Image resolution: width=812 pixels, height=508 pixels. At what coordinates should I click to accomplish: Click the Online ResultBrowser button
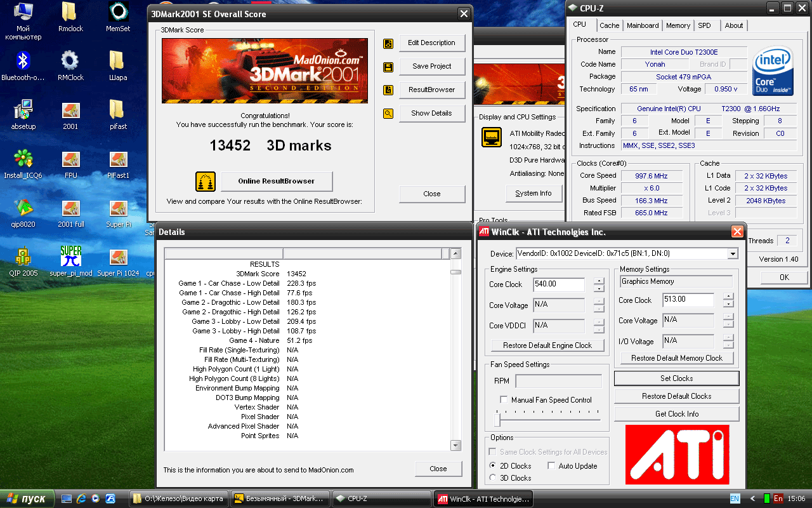(x=277, y=181)
